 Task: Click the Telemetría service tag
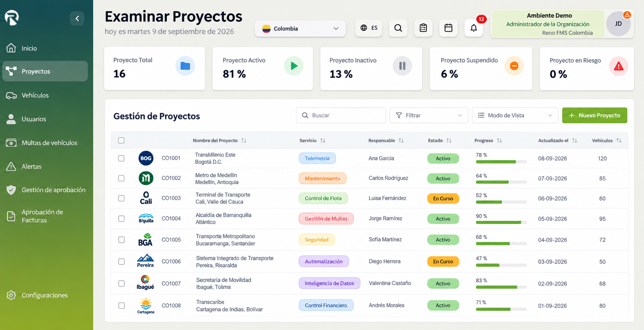coord(317,158)
